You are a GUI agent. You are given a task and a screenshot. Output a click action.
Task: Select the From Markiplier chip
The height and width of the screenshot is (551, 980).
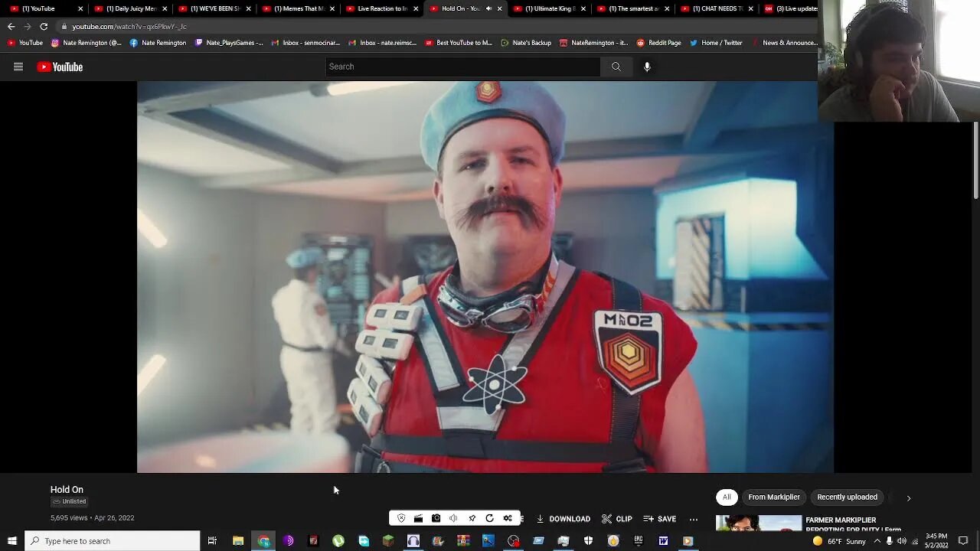point(774,497)
